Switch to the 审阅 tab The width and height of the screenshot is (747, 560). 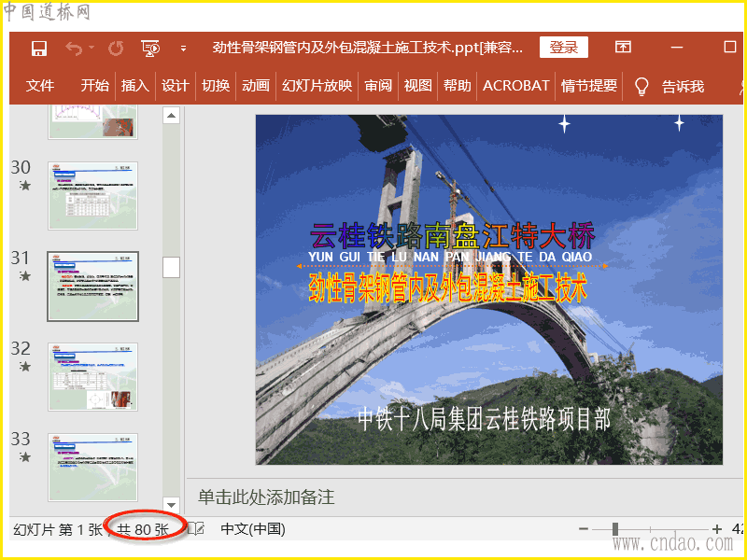[x=378, y=86]
